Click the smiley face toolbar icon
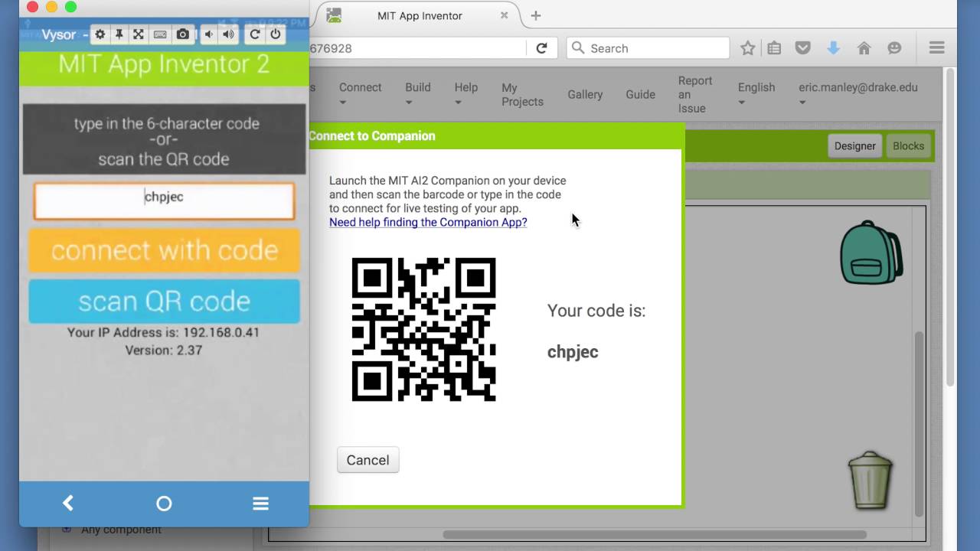 pyautogui.click(x=894, y=48)
